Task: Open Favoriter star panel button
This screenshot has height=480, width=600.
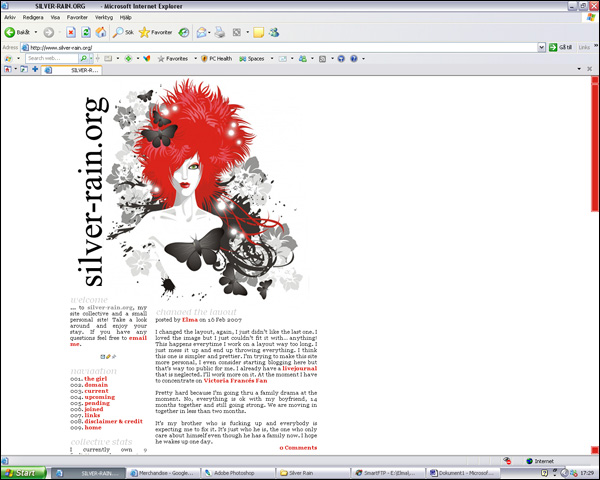Action: coord(155,33)
